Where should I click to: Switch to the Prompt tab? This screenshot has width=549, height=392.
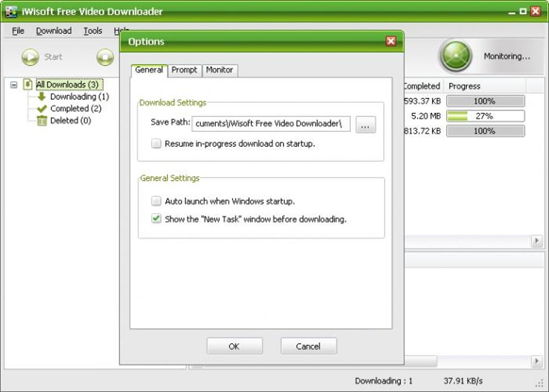(x=185, y=70)
